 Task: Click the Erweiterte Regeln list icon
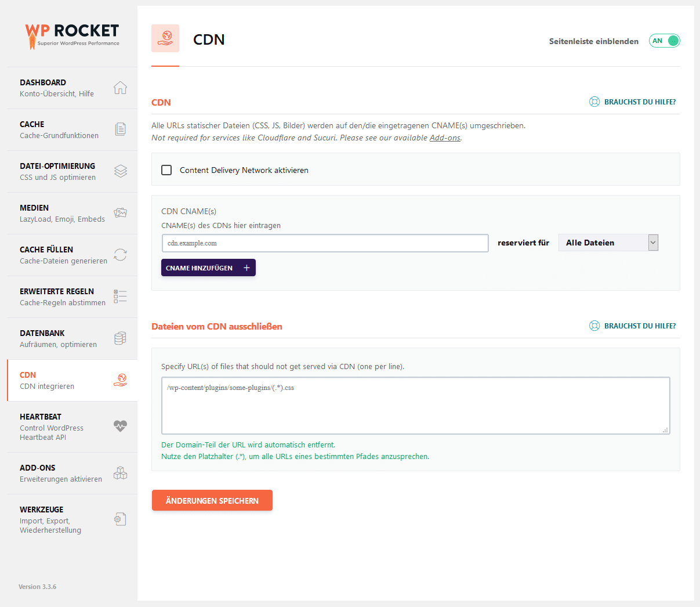(x=120, y=297)
